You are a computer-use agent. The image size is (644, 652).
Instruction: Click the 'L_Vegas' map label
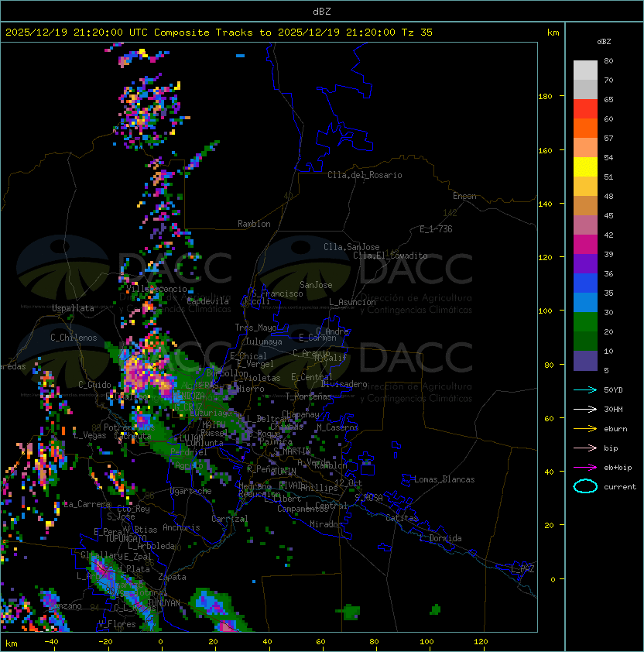90,435
